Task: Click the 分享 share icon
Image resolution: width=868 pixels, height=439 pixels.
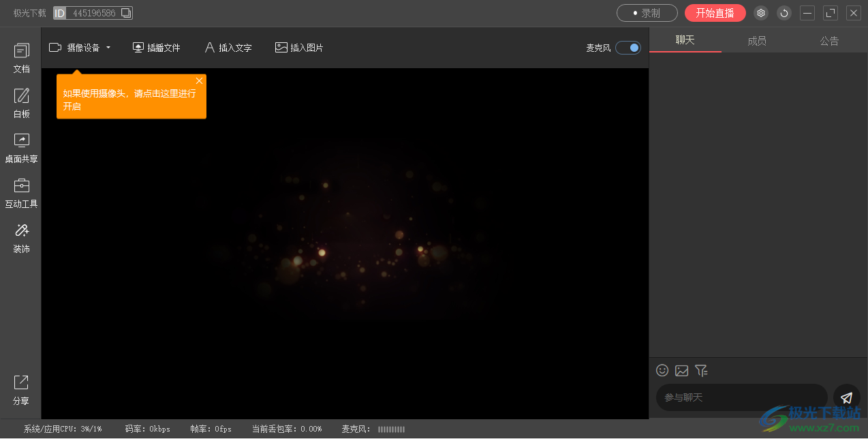Action: [21, 389]
